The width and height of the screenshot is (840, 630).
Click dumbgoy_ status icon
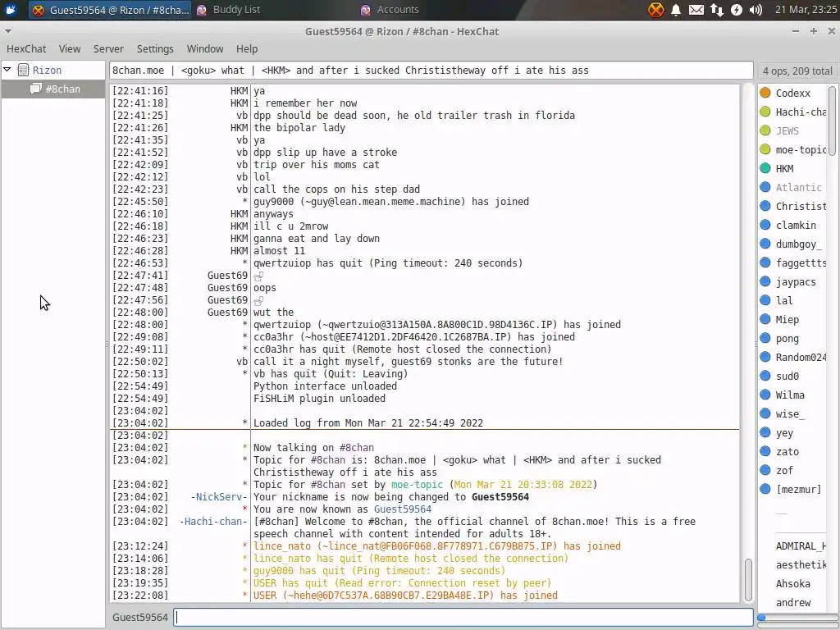pos(765,244)
